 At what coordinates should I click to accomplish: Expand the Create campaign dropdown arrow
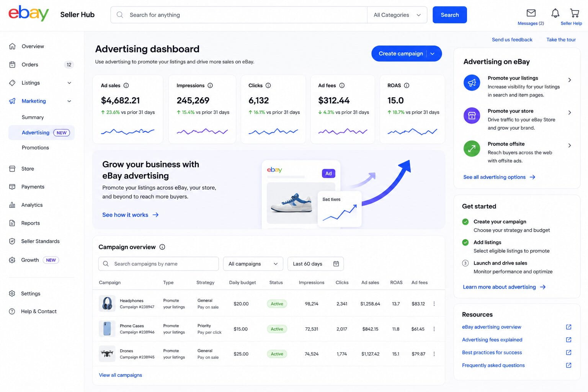tap(433, 54)
